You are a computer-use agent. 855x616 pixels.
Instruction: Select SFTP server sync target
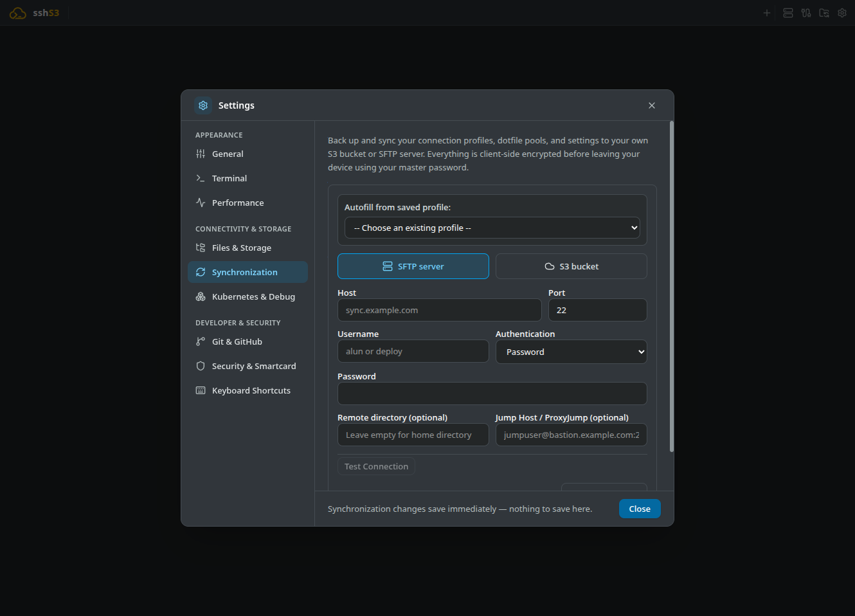point(413,266)
